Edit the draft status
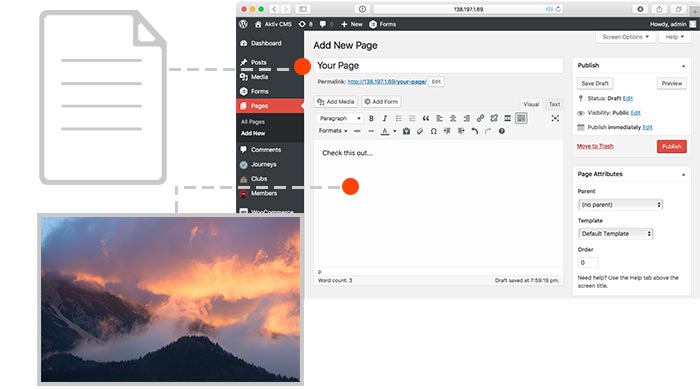700x389 pixels. pyautogui.click(x=628, y=98)
